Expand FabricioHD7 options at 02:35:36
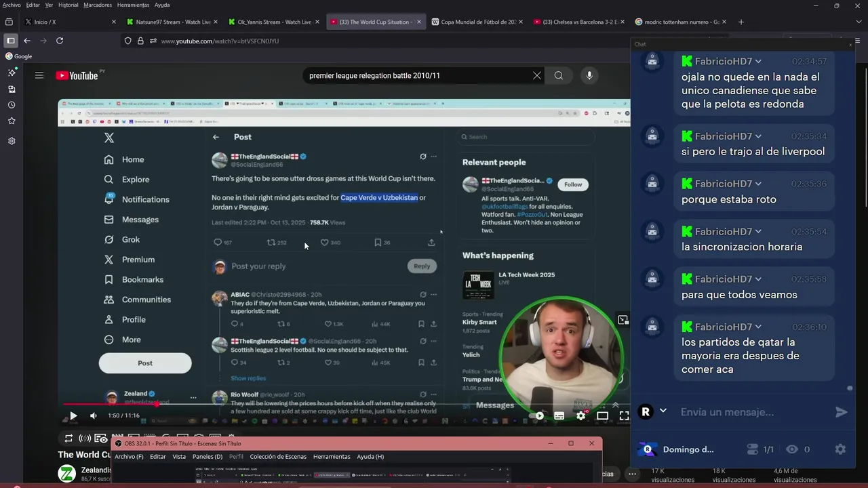The image size is (868, 488). tap(758, 184)
